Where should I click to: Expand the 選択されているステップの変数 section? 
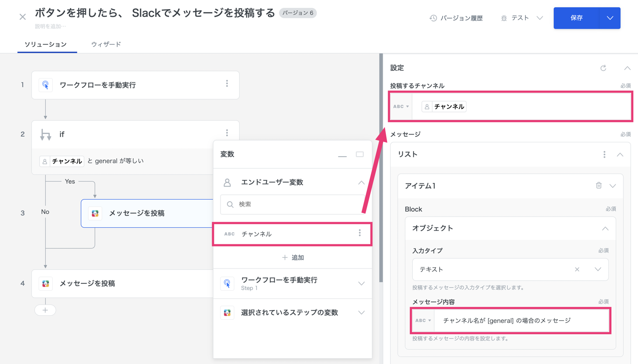[361, 313]
